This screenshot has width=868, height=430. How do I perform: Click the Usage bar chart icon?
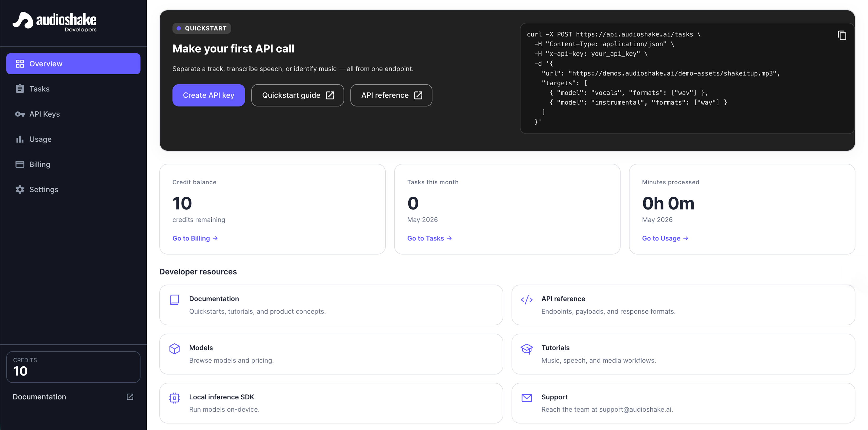click(20, 139)
